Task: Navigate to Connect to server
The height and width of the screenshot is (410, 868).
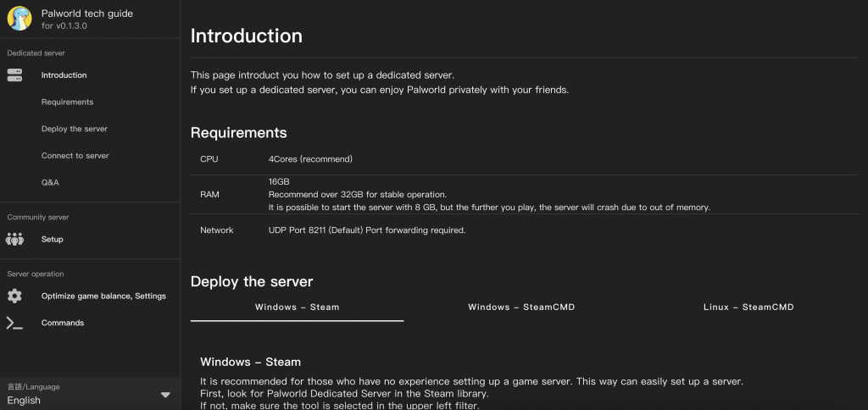Action: [x=75, y=156]
